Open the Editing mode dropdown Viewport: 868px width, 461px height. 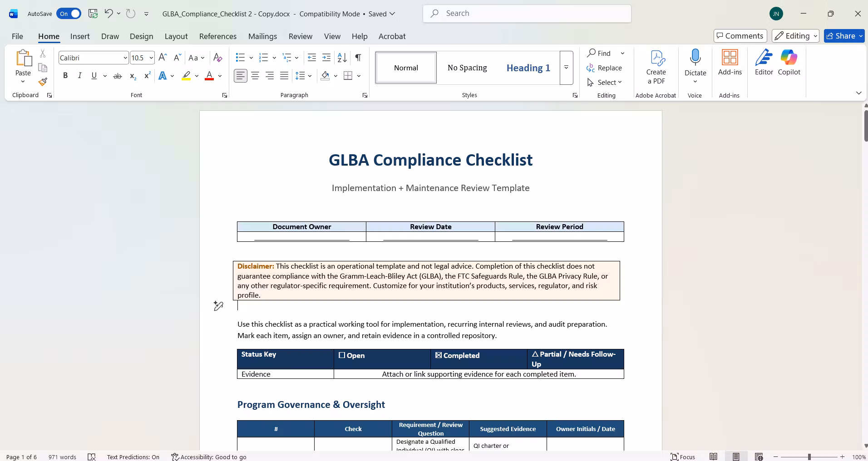[795, 36]
